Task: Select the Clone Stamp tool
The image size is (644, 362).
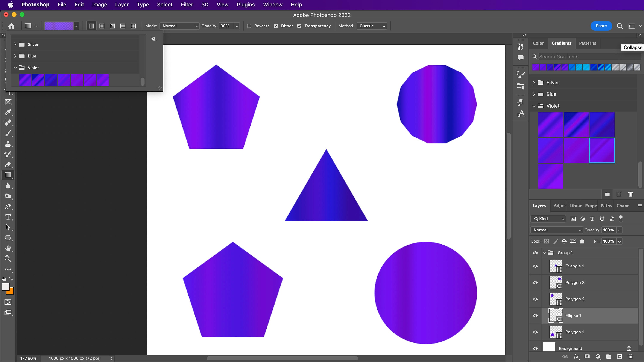Action: coord(8,144)
